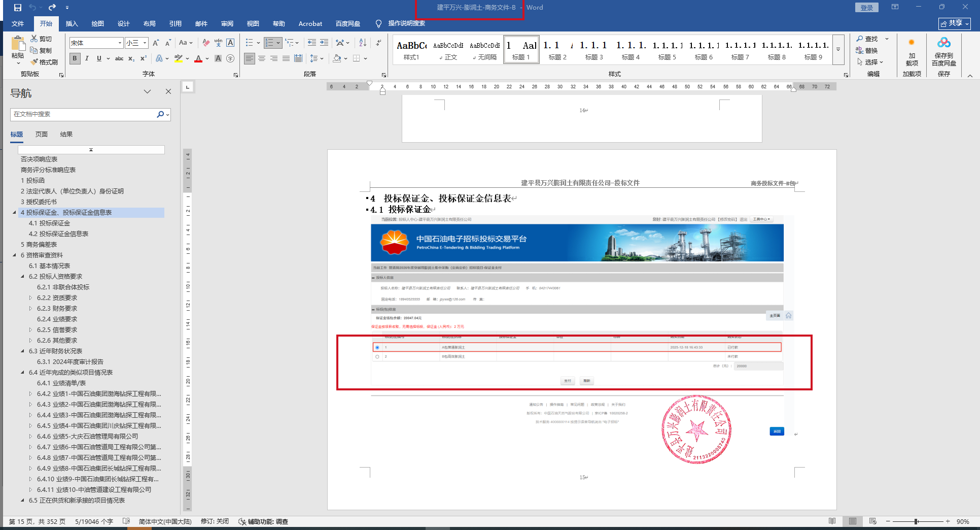This screenshot has width=980, height=530.
Task: Toggle numbered list button
Action: point(269,43)
